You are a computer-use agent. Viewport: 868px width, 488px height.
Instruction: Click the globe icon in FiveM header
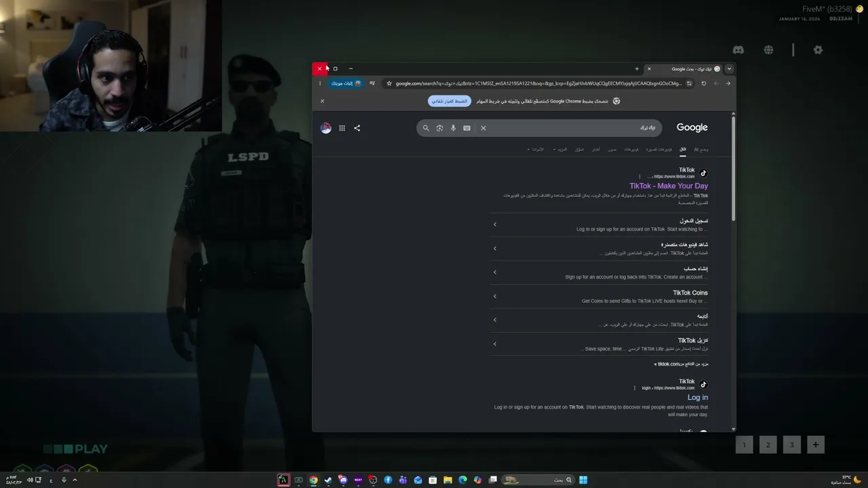coord(768,50)
